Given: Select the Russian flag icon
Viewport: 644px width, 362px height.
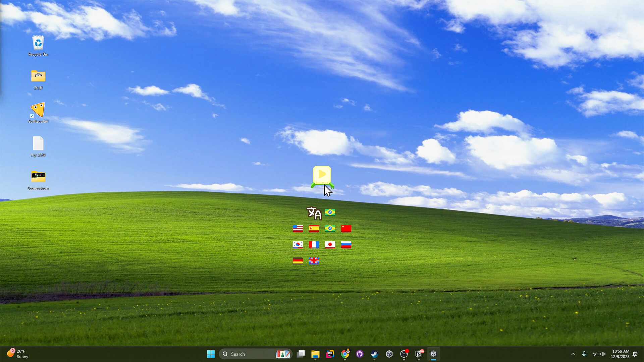Looking at the screenshot, I should pyautogui.click(x=346, y=244).
